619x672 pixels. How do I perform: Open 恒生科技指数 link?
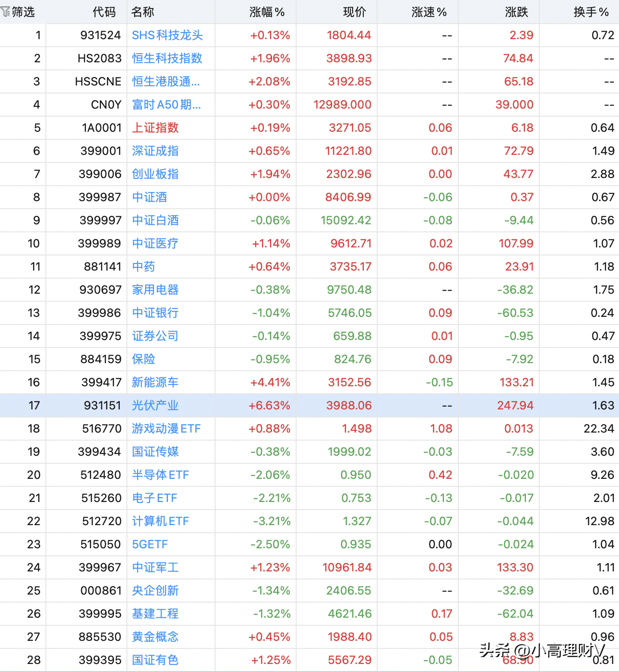pos(167,58)
